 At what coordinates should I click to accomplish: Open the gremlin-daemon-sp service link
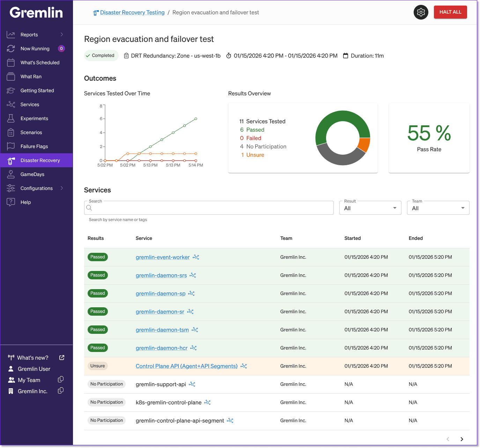click(161, 294)
